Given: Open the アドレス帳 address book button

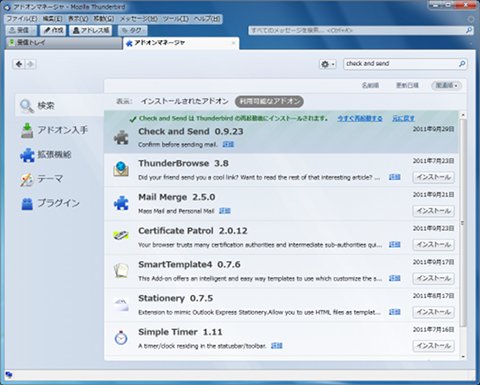Looking at the screenshot, I should click(91, 30).
